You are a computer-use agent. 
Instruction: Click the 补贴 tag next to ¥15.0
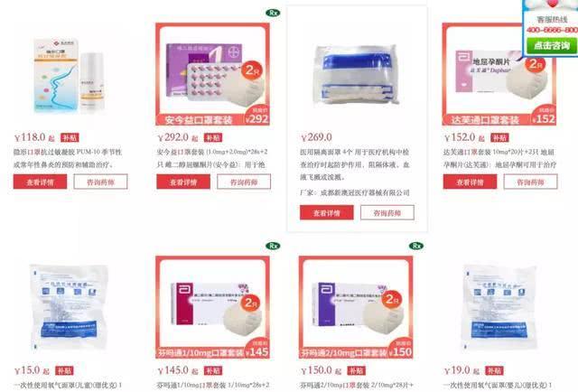click(64, 370)
